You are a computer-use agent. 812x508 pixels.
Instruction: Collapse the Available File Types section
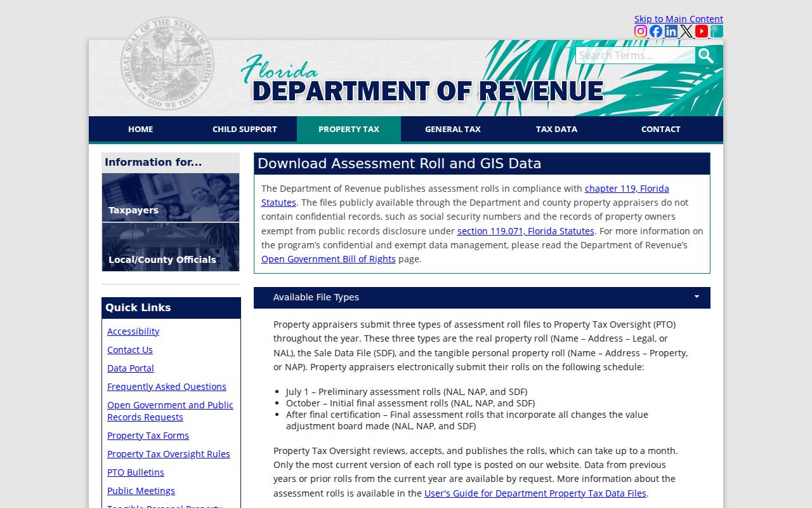click(482, 297)
